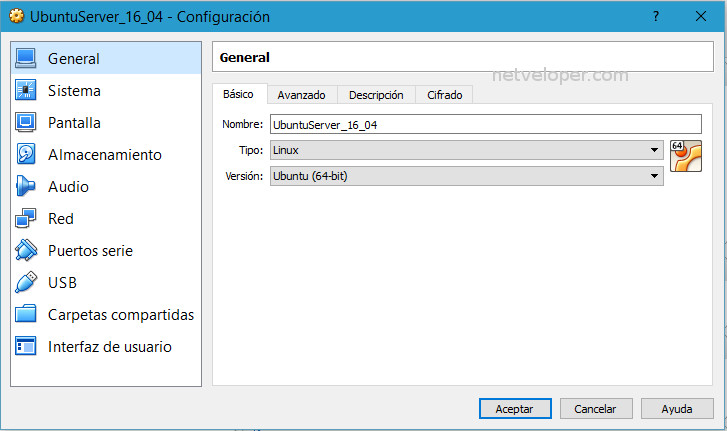727x431 pixels.
Task: Switch to the Cifrado tab
Action: (444, 95)
